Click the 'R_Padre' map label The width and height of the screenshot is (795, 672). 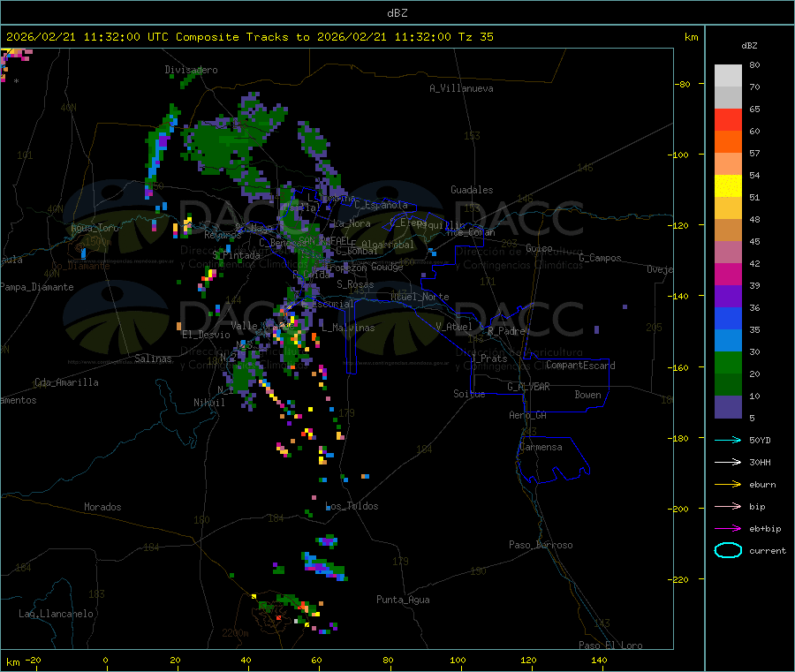[506, 331]
